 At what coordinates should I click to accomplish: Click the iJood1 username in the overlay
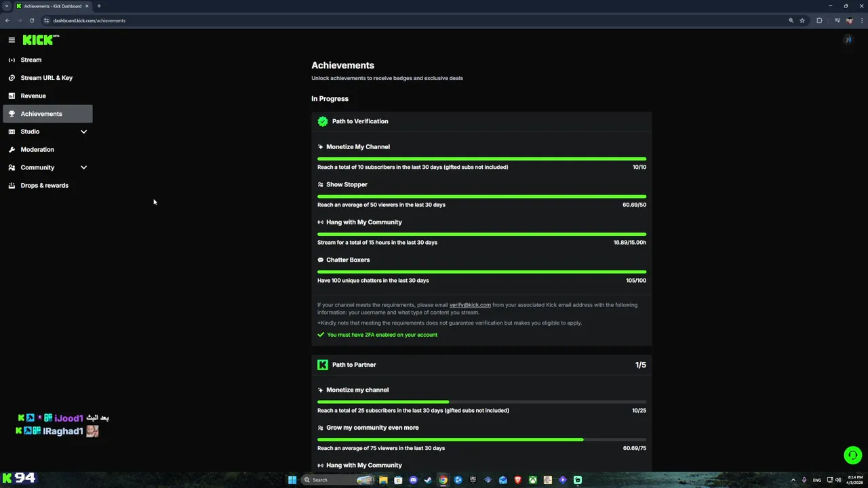click(x=68, y=418)
